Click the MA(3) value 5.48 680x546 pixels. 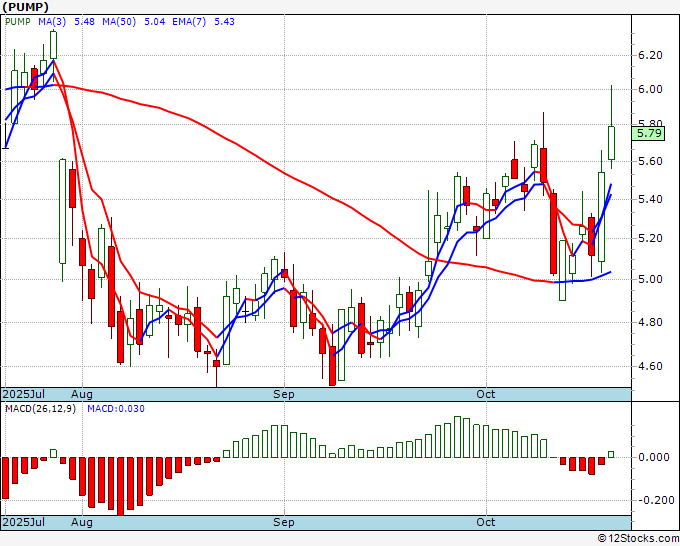click(84, 22)
